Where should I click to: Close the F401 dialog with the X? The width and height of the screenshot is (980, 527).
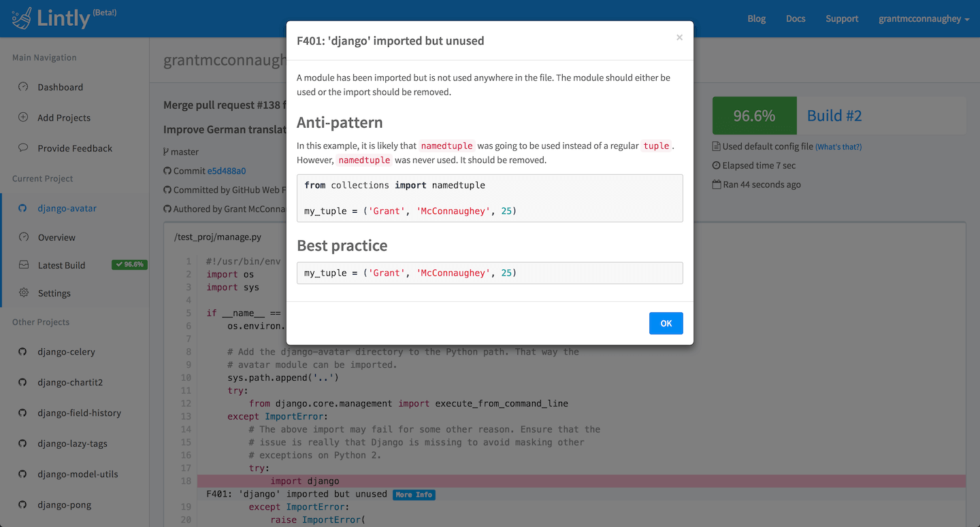click(x=679, y=38)
